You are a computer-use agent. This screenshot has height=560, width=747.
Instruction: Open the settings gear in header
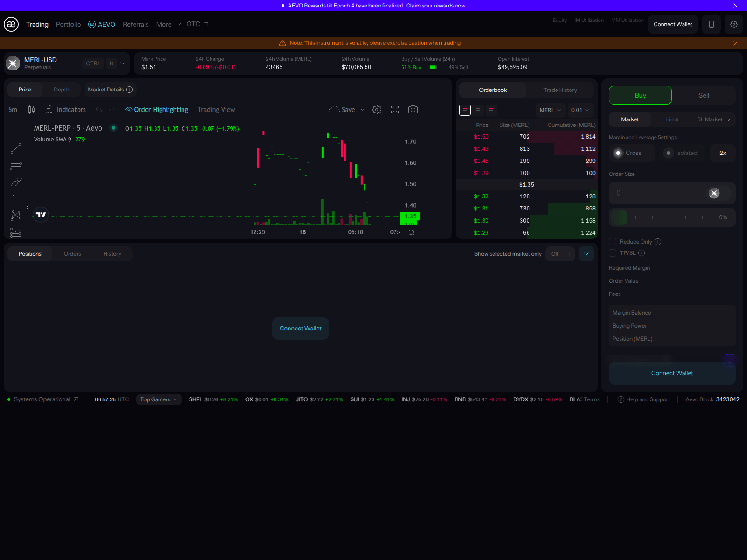point(734,24)
